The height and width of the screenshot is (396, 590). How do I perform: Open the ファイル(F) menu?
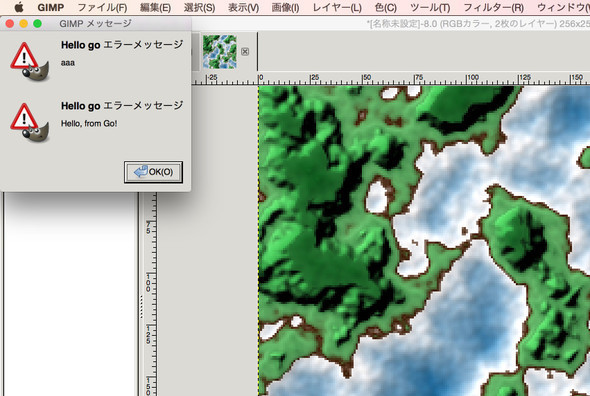point(102,7)
